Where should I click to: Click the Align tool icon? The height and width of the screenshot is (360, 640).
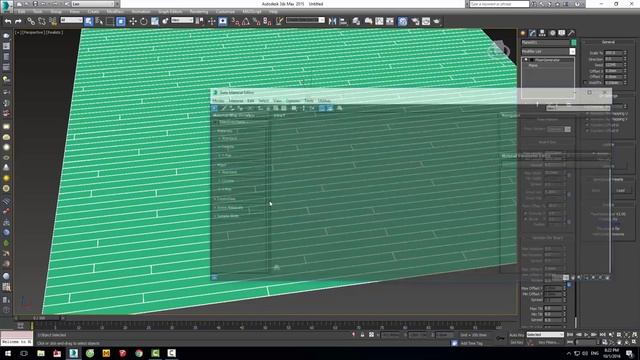pos(343,21)
